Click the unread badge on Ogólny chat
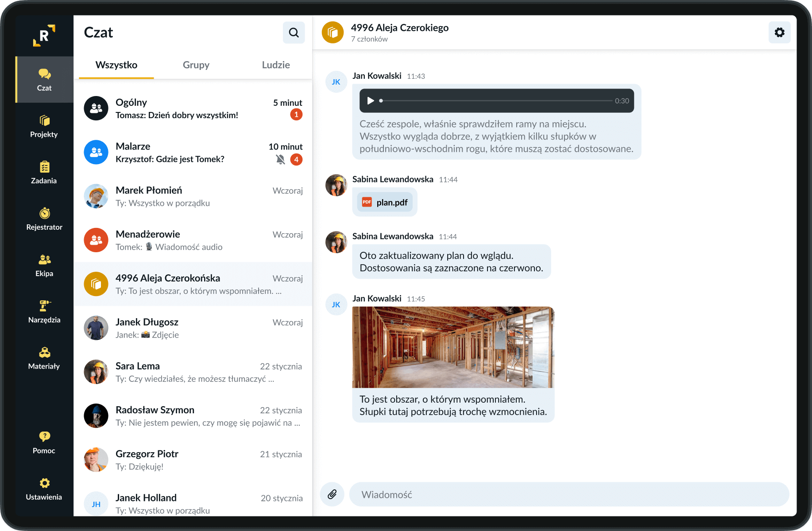Image resolution: width=812 pixels, height=531 pixels. coord(296,115)
